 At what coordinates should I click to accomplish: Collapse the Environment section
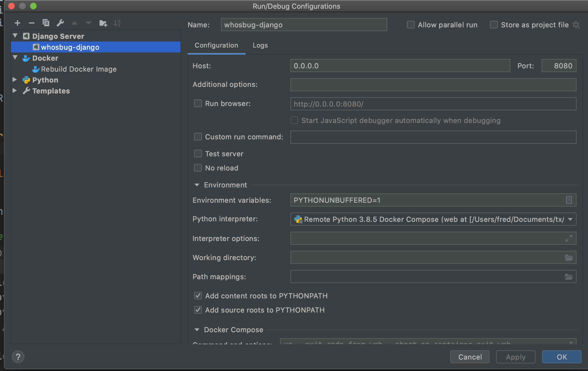click(197, 185)
